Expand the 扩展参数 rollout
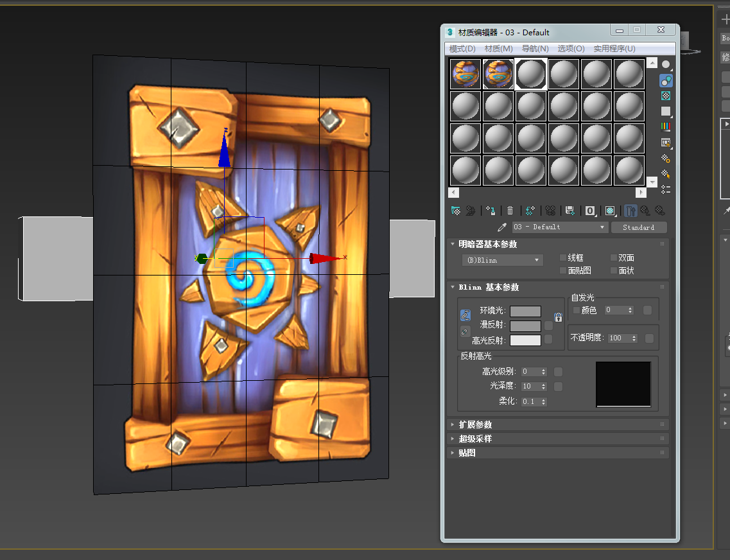730x560 pixels. pyautogui.click(x=558, y=424)
